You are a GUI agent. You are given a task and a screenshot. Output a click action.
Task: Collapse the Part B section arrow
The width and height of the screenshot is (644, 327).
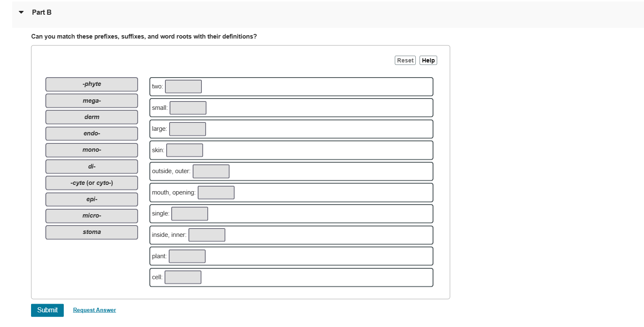[21, 13]
